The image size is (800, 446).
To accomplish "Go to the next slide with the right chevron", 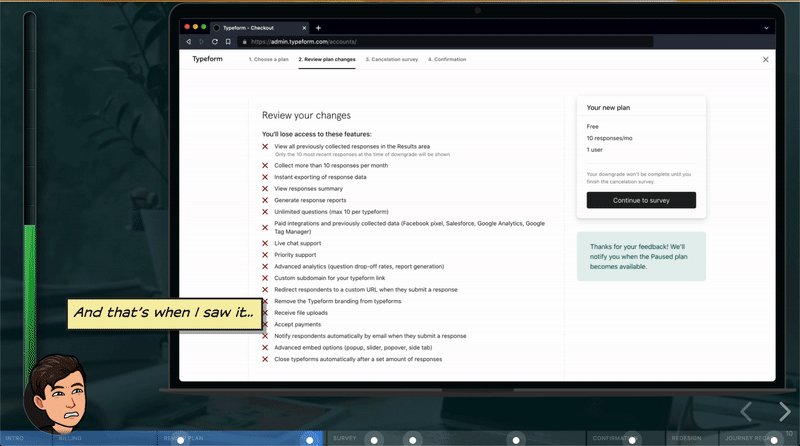I will coord(785,411).
